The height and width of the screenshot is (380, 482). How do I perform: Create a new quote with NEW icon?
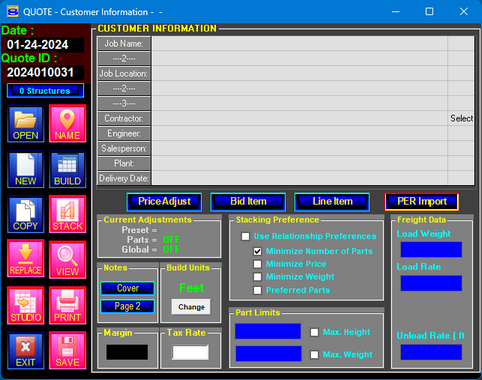pyautogui.click(x=26, y=169)
